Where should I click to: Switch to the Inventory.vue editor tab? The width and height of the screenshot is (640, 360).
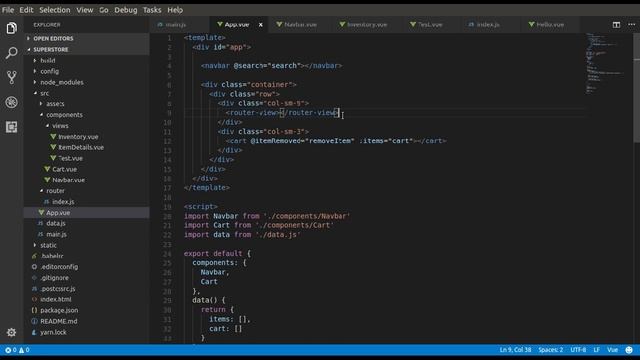367,25
